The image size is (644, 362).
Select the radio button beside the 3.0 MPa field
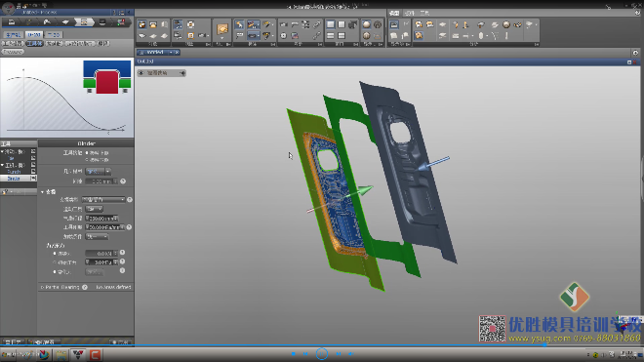55,262
